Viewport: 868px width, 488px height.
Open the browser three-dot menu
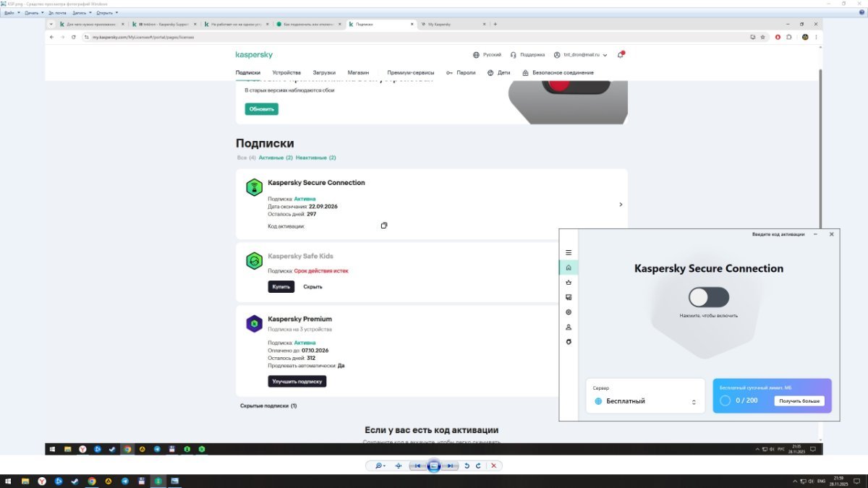click(816, 37)
